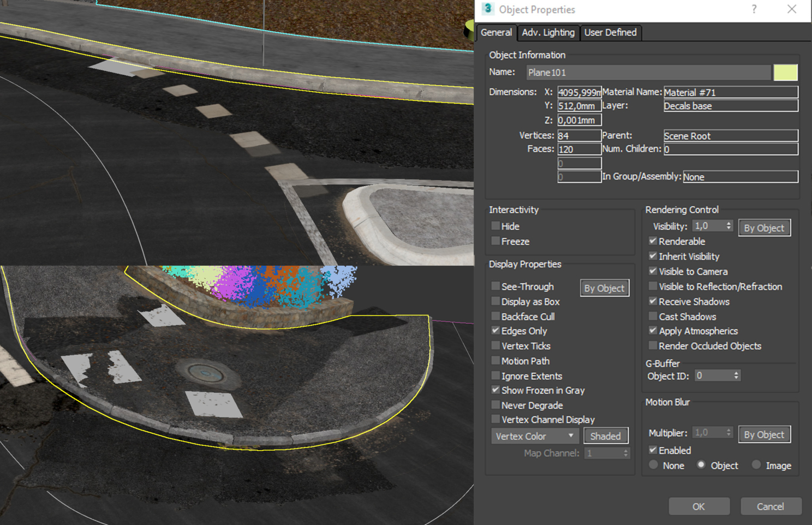Click the Object ID value field

(x=713, y=375)
